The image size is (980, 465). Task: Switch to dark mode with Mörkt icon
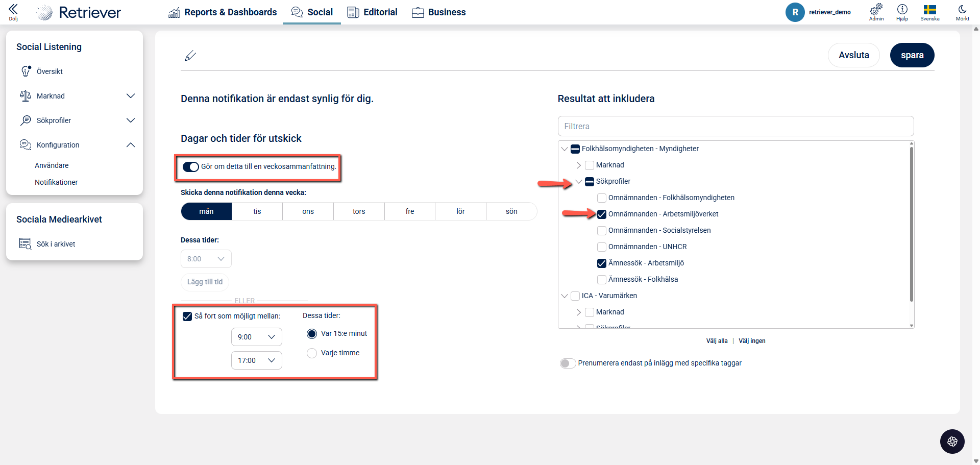pos(962,10)
